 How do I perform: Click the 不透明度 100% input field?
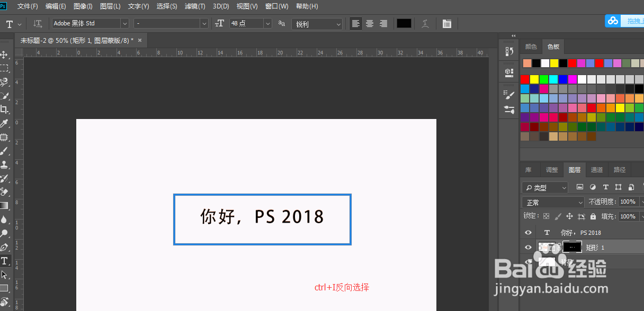tap(629, 202)
